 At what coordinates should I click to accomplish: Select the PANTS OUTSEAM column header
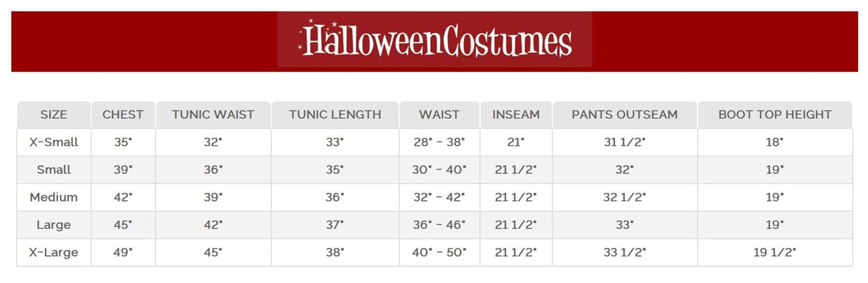[624, 114]
